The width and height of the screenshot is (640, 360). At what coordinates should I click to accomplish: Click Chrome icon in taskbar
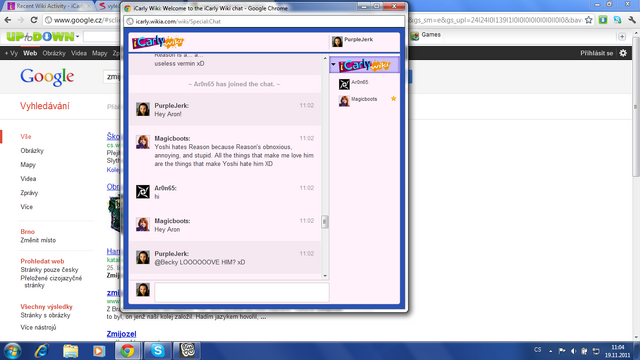[x=128, y=351]
